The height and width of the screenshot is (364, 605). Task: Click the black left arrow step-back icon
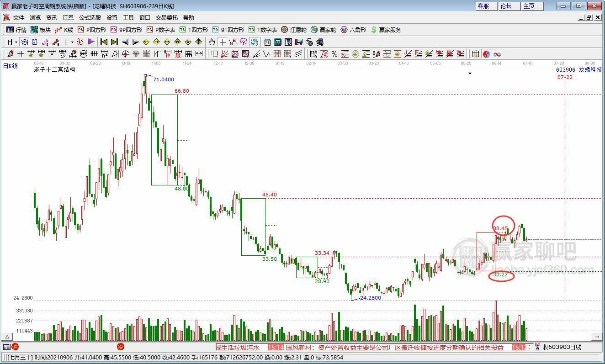(x=125, y=42)
